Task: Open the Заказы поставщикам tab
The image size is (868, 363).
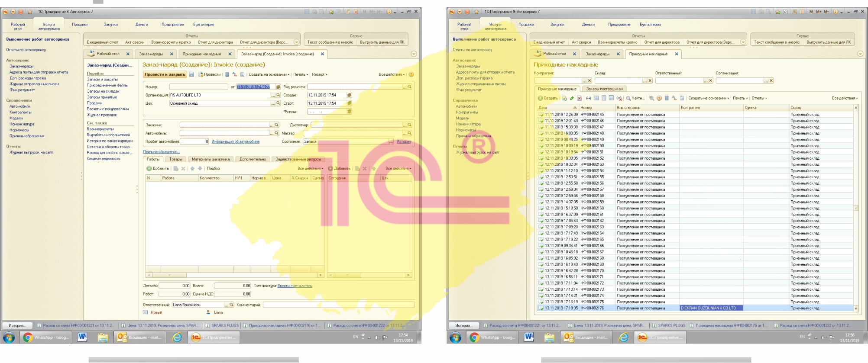Action: point(605,89)
